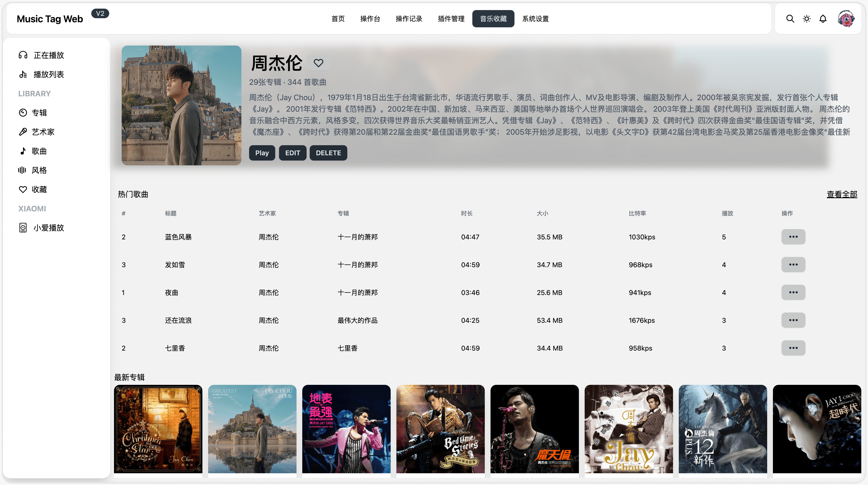Open Bedtime Stories album cover
The width and height of the screenshot is (868, 485).
coord(440,429)
